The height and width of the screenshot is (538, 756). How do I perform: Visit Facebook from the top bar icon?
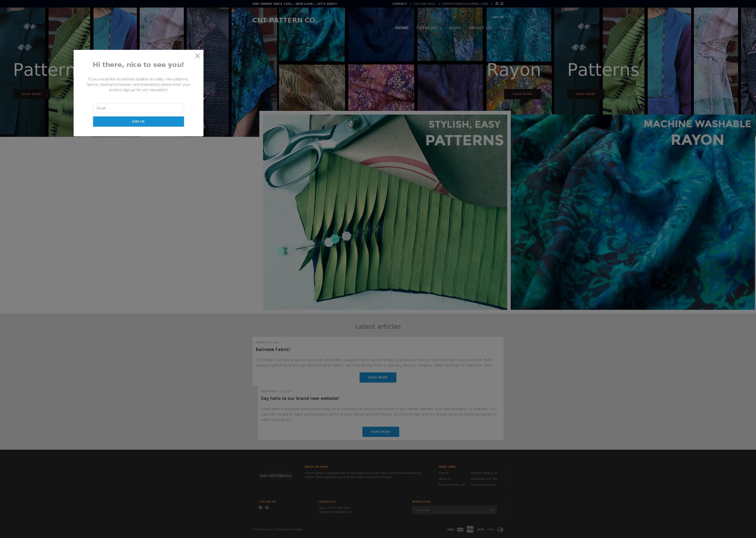tap(497, 4)
